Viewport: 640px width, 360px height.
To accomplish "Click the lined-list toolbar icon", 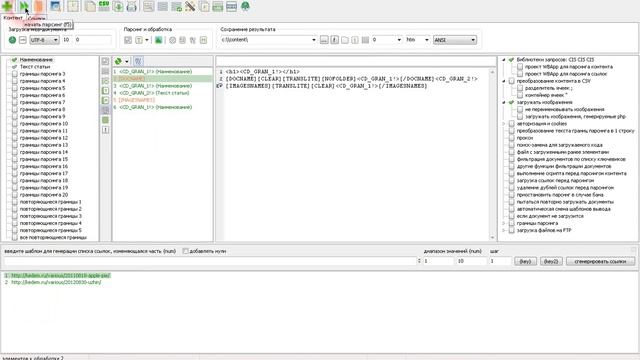I will click(x=162, y=6).
